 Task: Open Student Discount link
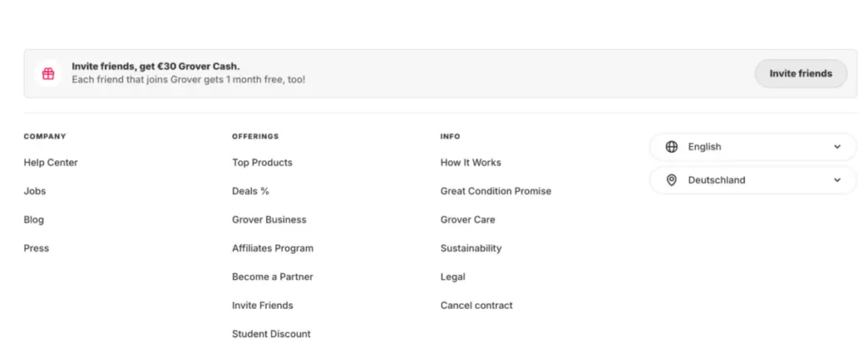(x=271, y=334)
